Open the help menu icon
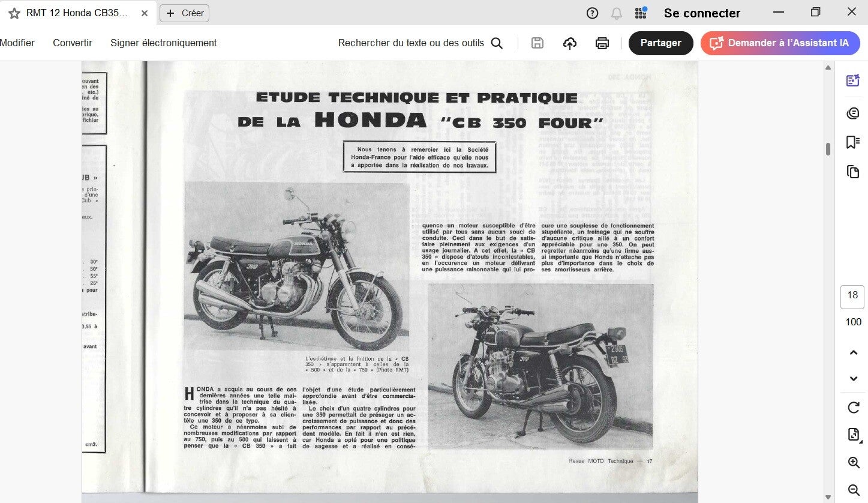 (x=592, y=13)
